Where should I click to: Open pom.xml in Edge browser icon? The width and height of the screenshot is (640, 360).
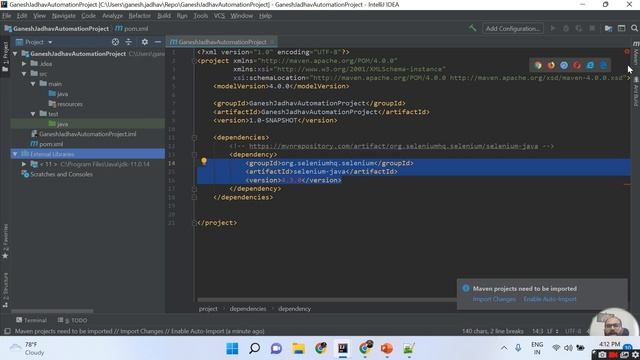pos(603,65)
